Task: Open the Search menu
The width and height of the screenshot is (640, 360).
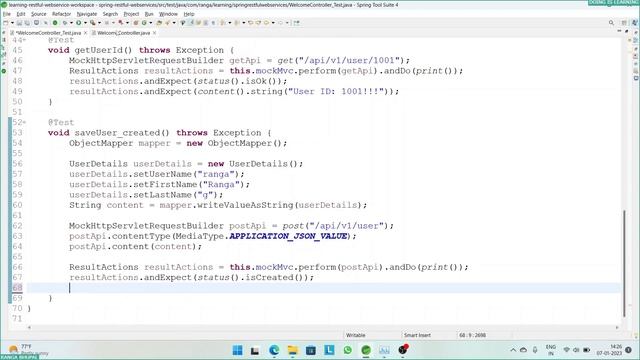Action: pos(110,14)
